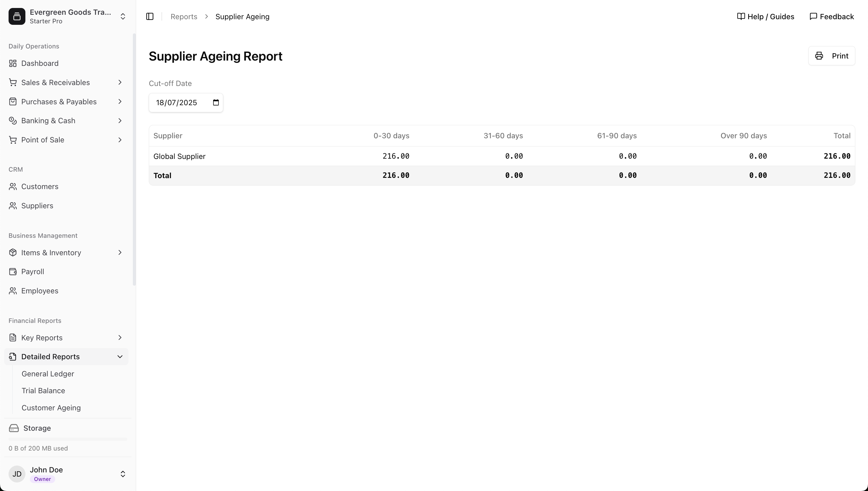Expand Items & Inventory chevron
868x491 pixels.
click(x=120, y=253)
